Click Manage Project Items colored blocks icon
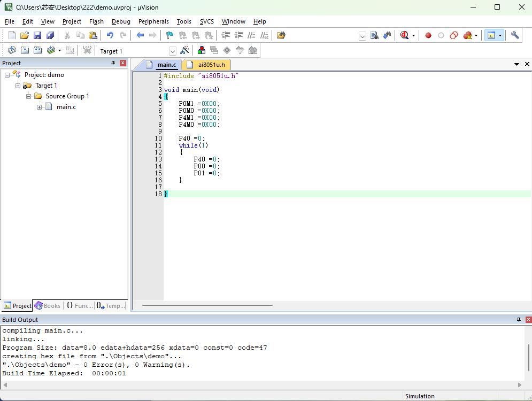The width and height of the screenshot is (532, 401). pos(201,51)
